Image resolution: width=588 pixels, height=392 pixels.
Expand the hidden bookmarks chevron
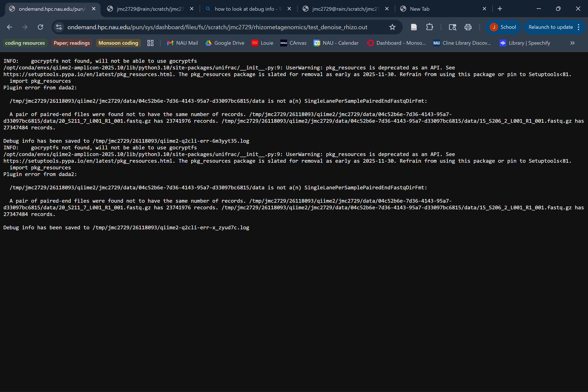point(572,43)
